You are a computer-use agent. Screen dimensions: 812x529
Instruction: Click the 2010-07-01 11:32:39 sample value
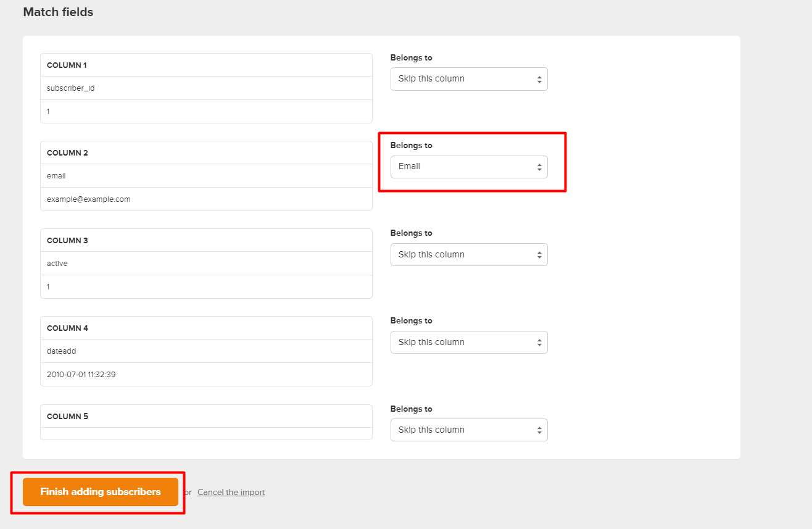pyautogui.click(x=81, y=375)
